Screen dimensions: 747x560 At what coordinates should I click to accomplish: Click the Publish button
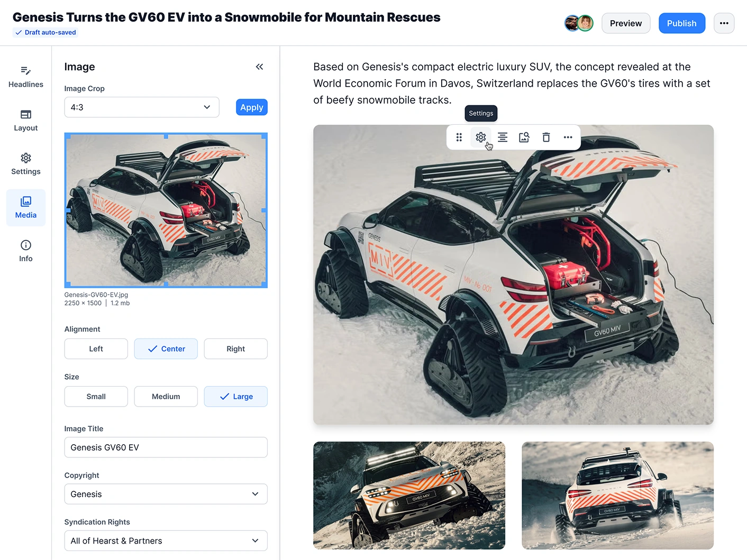(681, 23)
